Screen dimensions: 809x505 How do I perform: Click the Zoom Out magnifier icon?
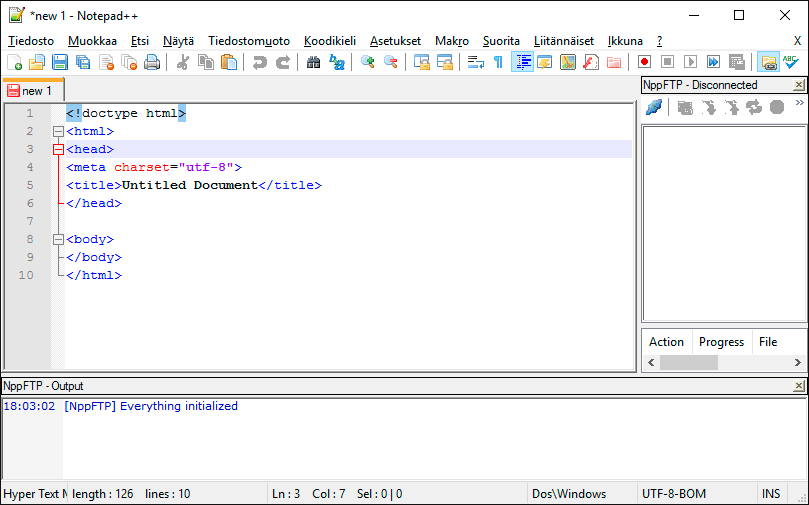coord(391,62)
